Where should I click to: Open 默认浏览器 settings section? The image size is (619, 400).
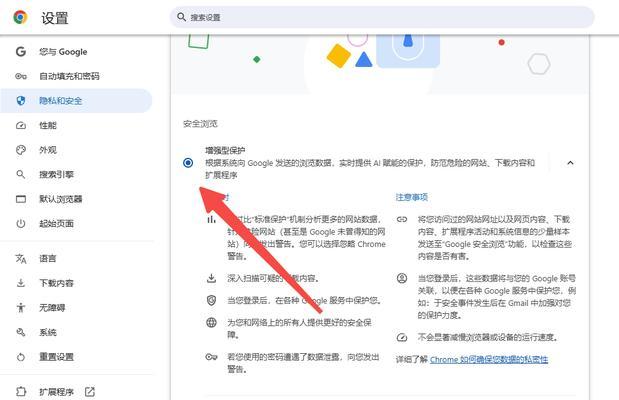point(60,199)
